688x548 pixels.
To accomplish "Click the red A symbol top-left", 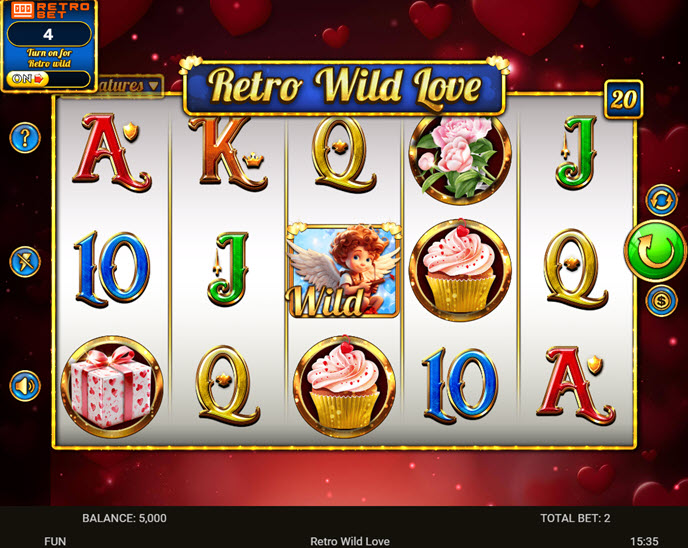I will 111,152.
